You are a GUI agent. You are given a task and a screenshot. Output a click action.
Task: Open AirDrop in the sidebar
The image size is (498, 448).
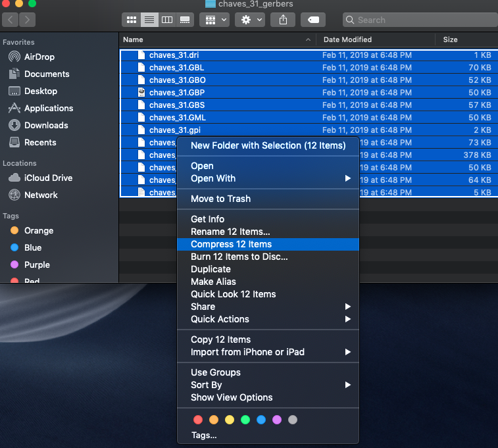click(x=39, y=57)
